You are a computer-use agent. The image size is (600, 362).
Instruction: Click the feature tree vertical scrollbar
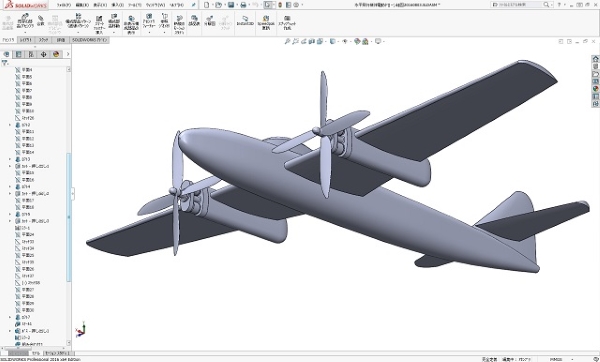tap(69, 217)
